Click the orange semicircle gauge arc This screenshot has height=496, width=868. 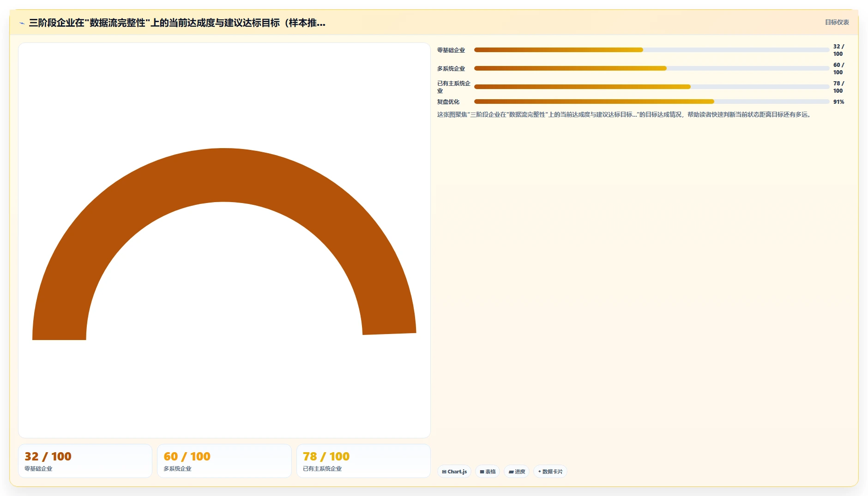tap(224, 174)
